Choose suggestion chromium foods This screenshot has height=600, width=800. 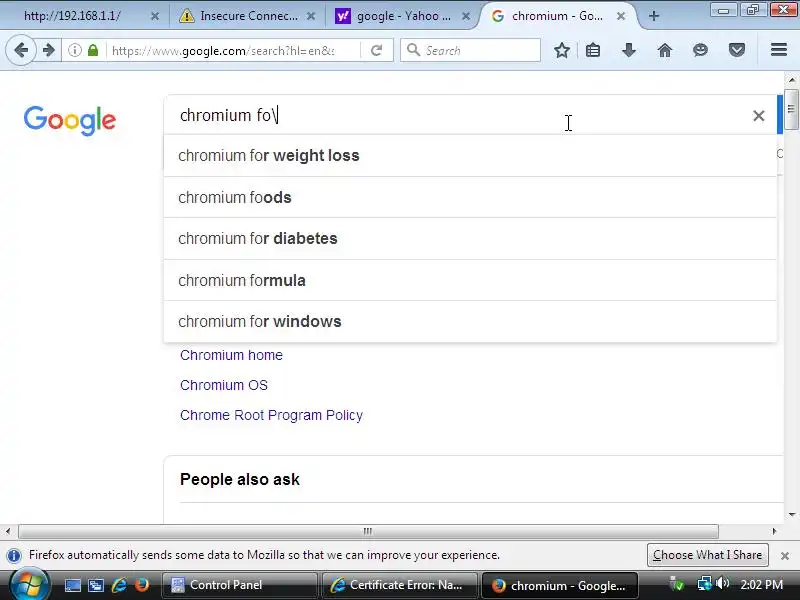(470, 197)
